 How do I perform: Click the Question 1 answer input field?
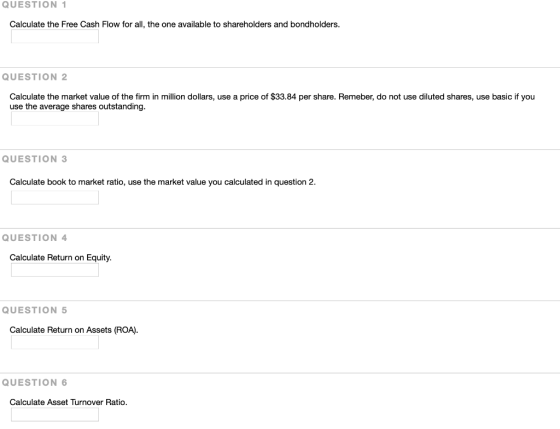pyautogui.click(x=55, y=36)
